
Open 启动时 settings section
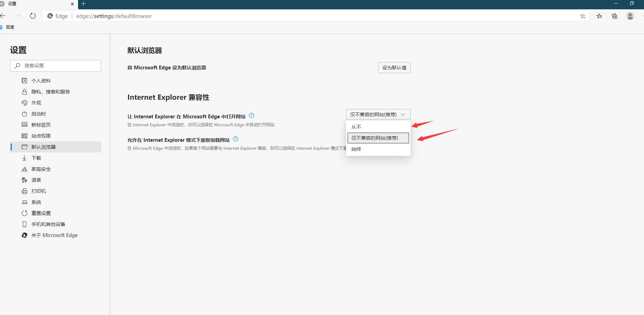pos(56,114)
